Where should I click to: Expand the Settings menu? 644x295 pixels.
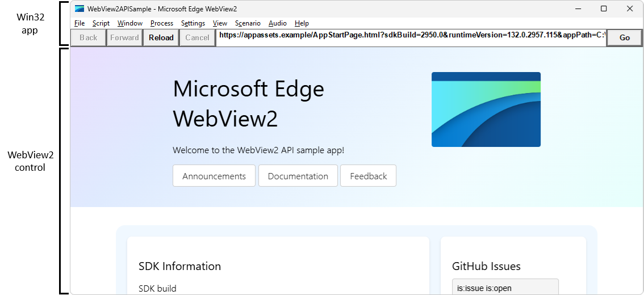pyautogui.click(x=193, y=23)
